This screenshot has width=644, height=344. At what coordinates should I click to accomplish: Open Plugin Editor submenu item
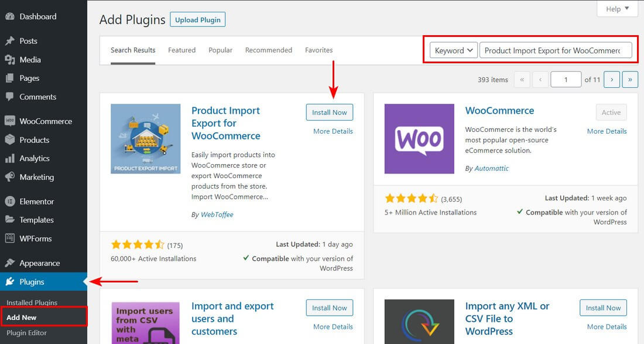pos(27,333)
